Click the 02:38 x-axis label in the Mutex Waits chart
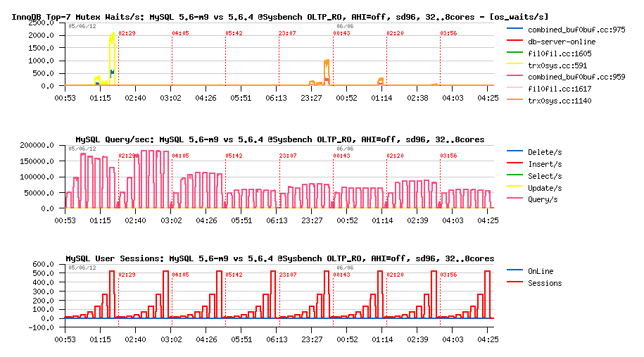 (x=417, y=98)
